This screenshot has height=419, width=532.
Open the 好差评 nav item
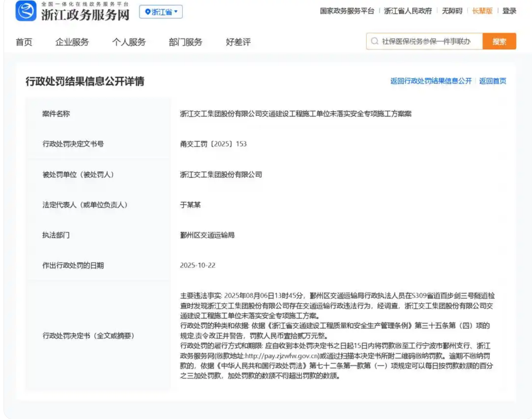[x=238, y=42]
